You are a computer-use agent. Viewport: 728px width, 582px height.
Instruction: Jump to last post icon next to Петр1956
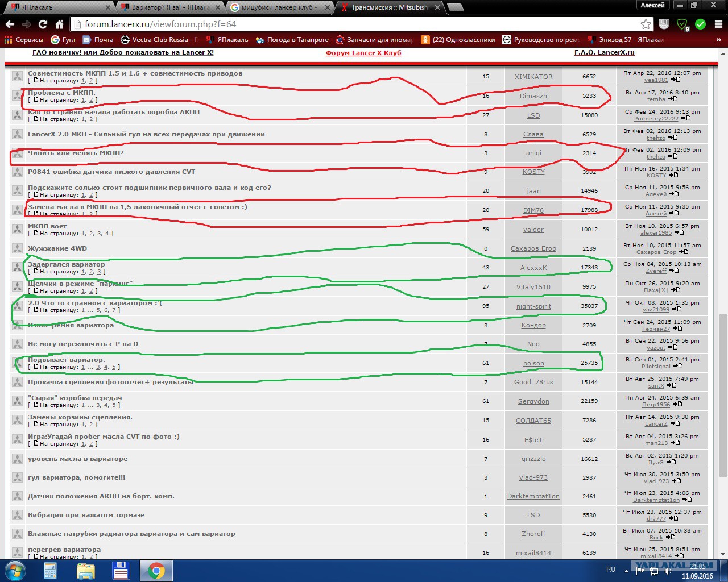coord(677,405)
